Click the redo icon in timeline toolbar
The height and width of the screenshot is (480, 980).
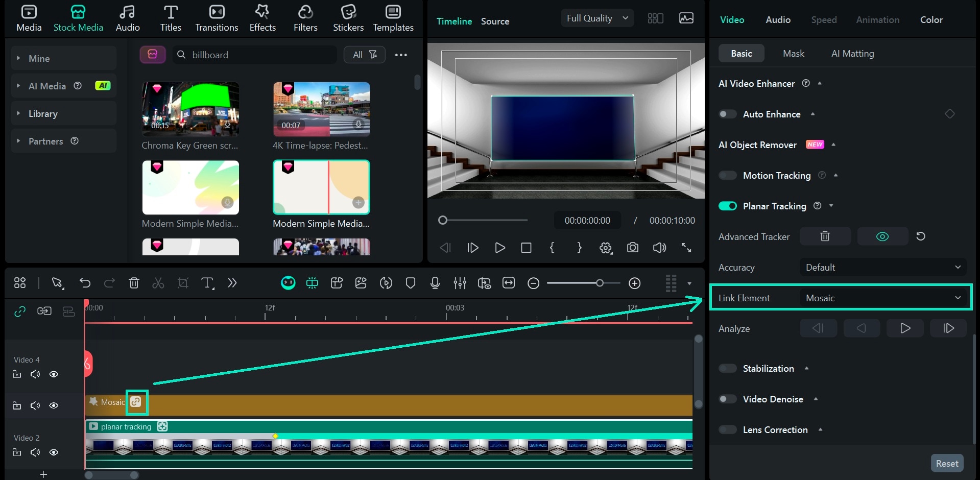[109, 283]
